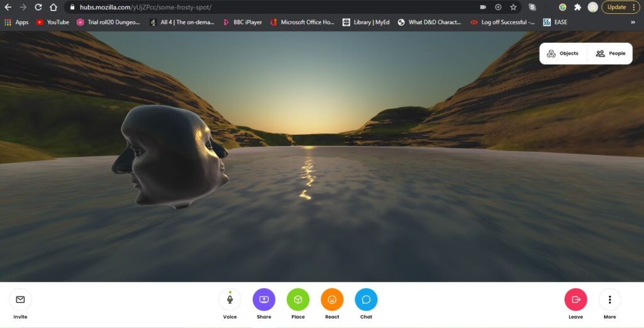This screenshot has height=328, width=644.
Task: Open the blue Chat bubble icon
Action: [x=366, y=300]
